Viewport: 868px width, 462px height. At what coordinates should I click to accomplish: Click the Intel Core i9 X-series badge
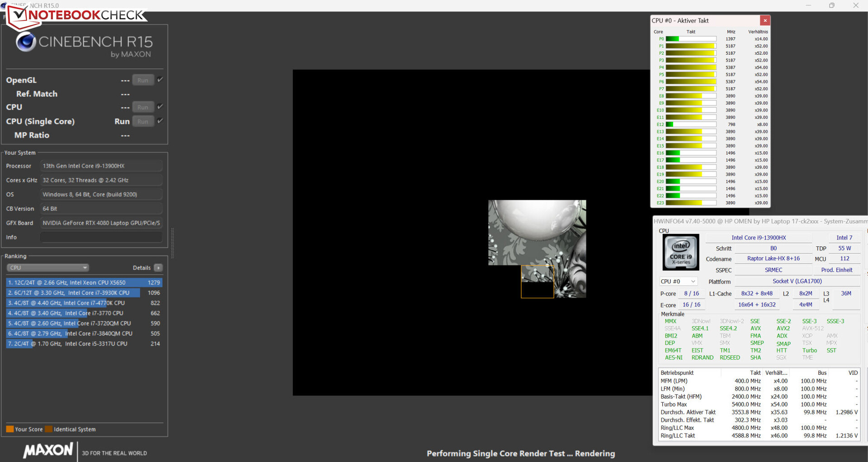(x=681, y=252)
